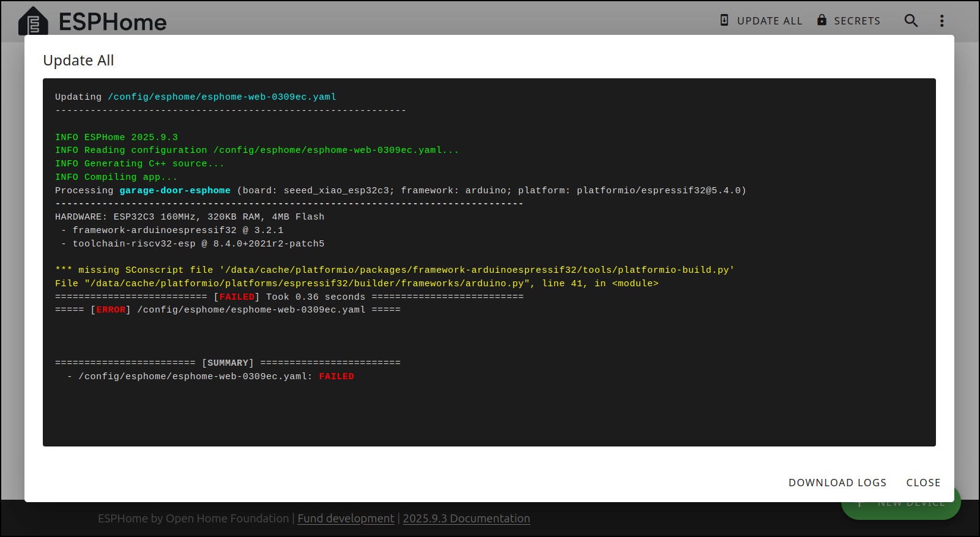Click the SUMMARY header in log output
This screenshot has width=980, height=537.
(228, 363)
